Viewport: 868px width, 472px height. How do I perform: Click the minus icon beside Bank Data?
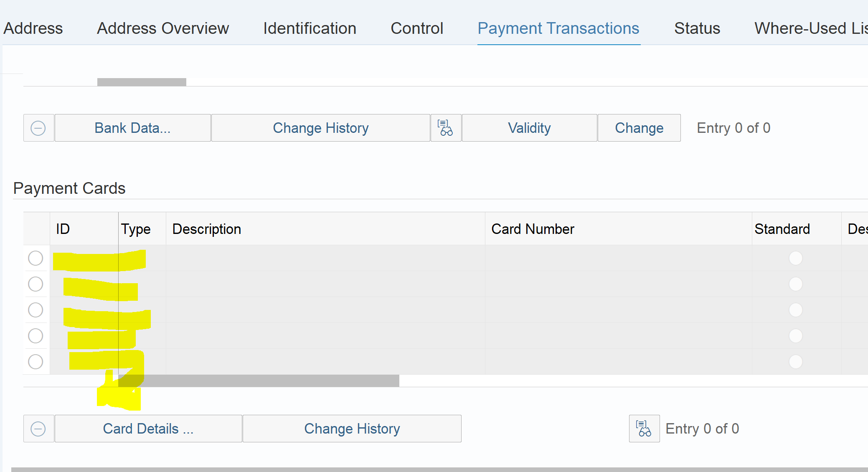click(38, 128)
